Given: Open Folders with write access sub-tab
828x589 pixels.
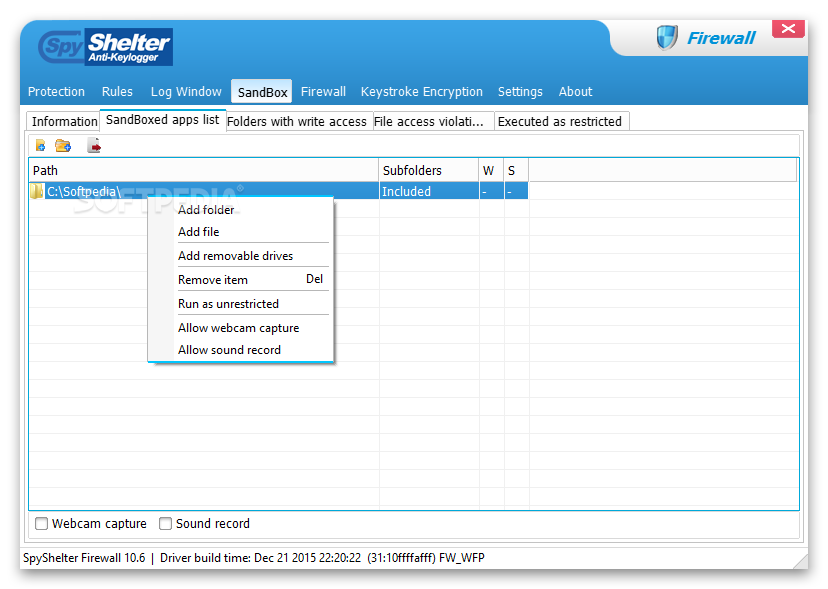Looking at the screenshot, I should click(x=297, y=121).
